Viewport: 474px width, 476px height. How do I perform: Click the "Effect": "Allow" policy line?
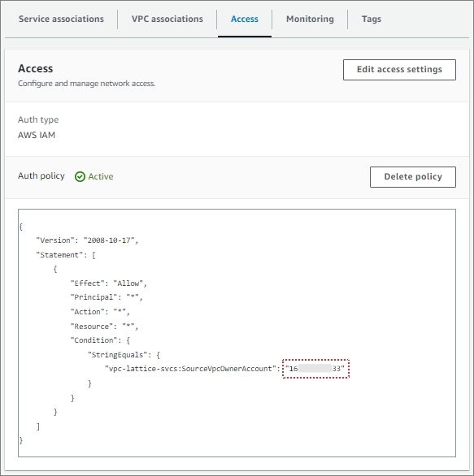(x=109, y=283)
